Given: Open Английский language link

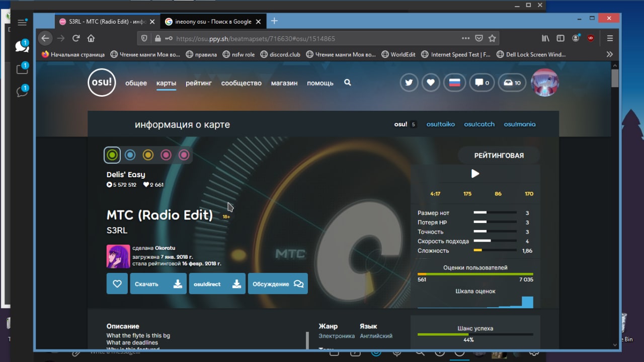Looking at the screenshot, I should coord(376,336).
